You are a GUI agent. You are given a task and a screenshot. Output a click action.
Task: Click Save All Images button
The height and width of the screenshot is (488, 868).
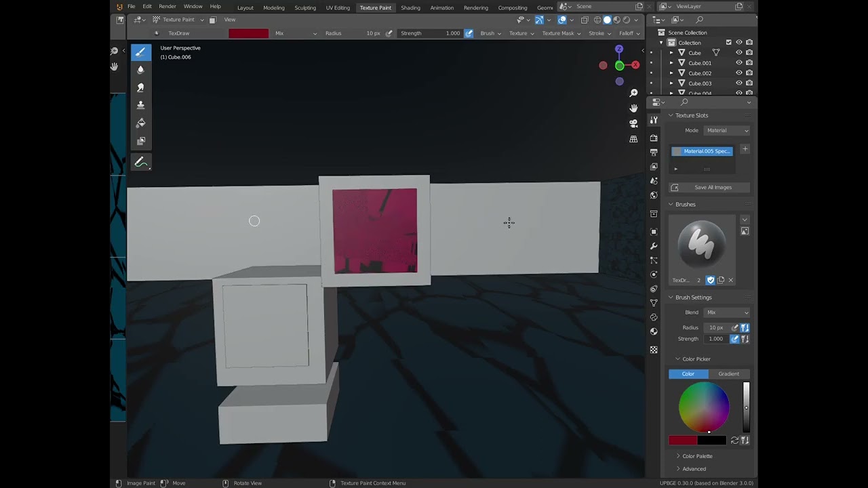click(x=709, y=187)
